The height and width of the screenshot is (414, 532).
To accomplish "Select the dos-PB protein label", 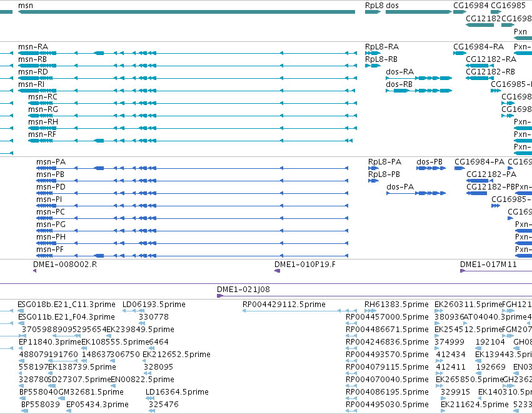I will coord(429,162).
